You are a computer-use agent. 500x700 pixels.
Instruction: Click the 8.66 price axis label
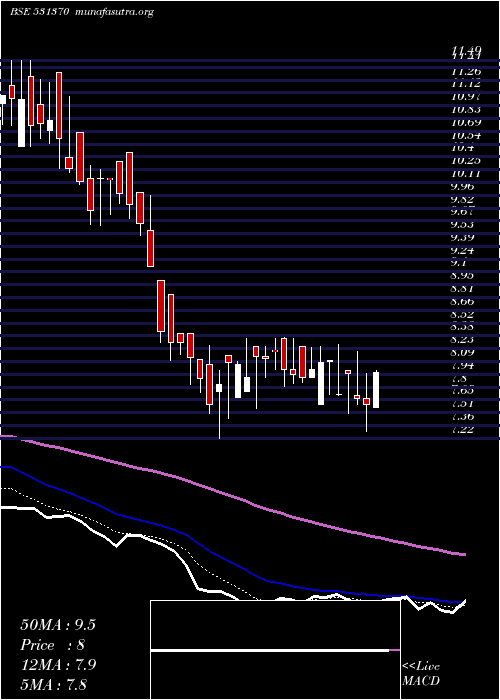click(x=463, y=302)
